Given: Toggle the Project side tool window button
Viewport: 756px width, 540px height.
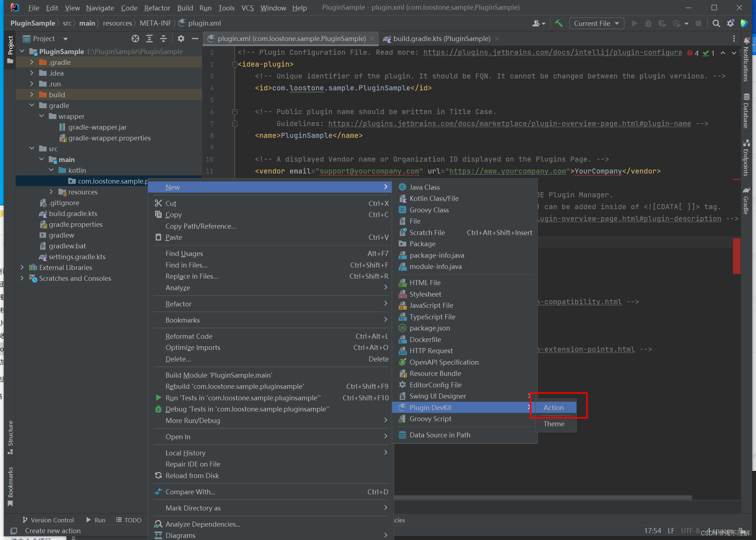Looking at the screenshot, I should click(10, 50).
